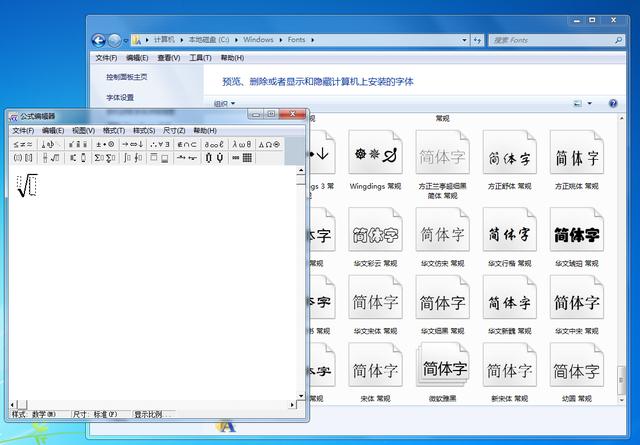Image resolution: width=640 pixels, height=445 pixels.
Task: Select 方正舒体 常规 font
Action: pos(509,160)
